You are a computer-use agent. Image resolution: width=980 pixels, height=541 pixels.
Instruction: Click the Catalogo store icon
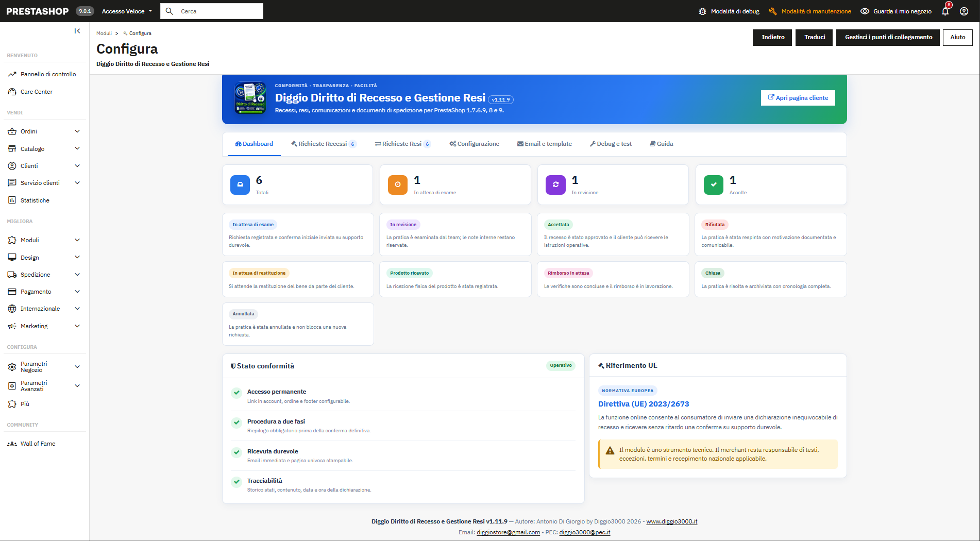[x=12, y=148]
